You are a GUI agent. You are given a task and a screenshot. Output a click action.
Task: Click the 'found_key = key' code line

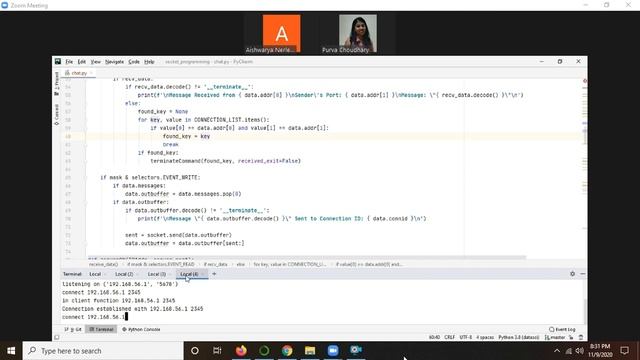(x=186, y=136)
